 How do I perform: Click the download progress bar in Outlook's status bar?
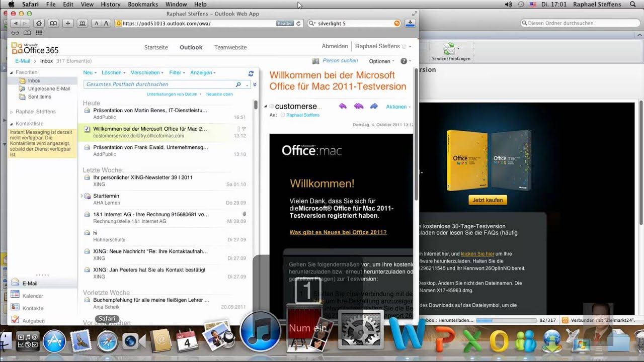pyautogui.click(x=506, y=320)
